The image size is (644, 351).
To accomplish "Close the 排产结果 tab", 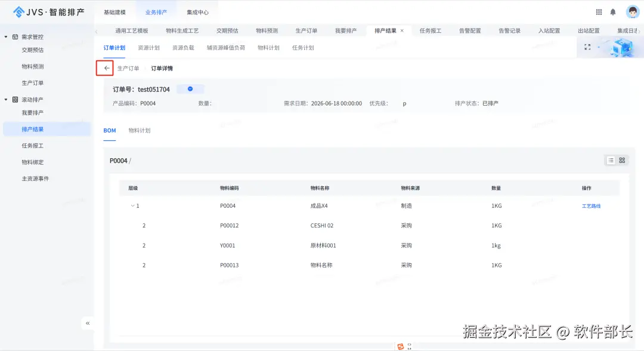I will pos(402,30).
